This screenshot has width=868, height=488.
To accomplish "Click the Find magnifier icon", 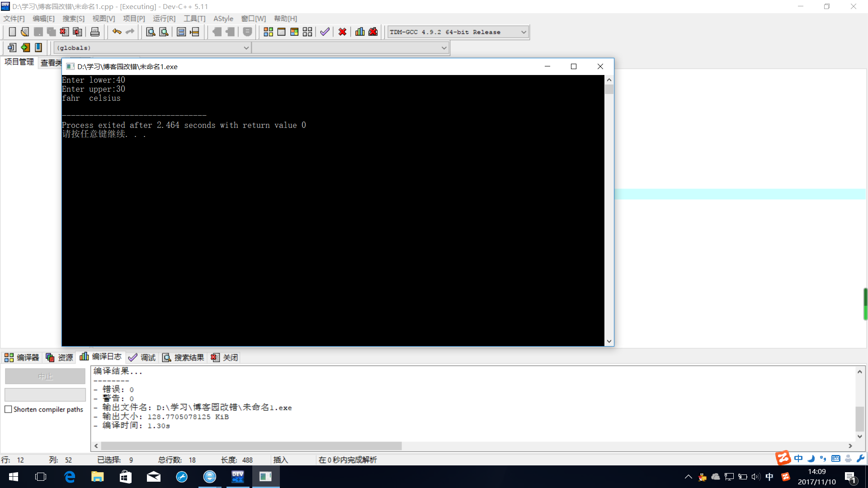I will coord(151,32).
